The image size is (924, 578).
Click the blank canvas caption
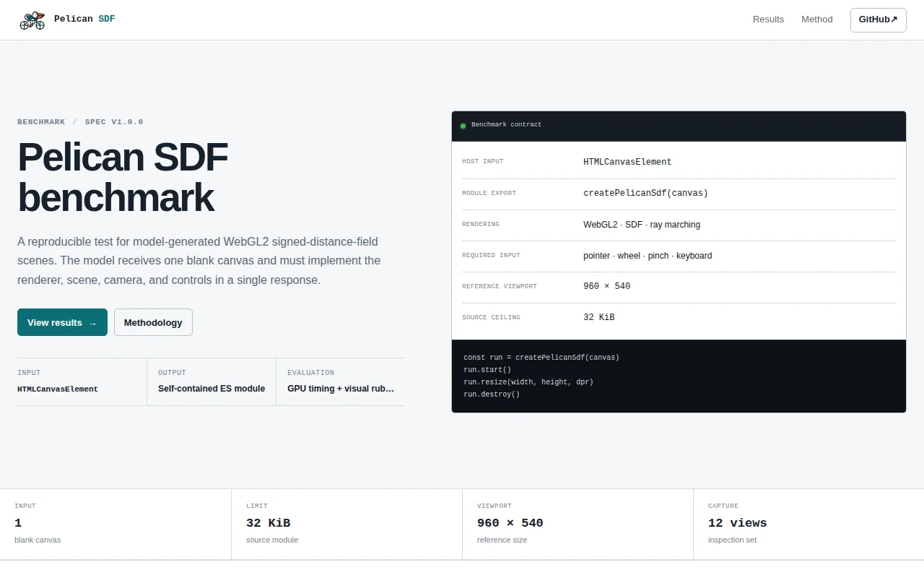click(38, 540)
